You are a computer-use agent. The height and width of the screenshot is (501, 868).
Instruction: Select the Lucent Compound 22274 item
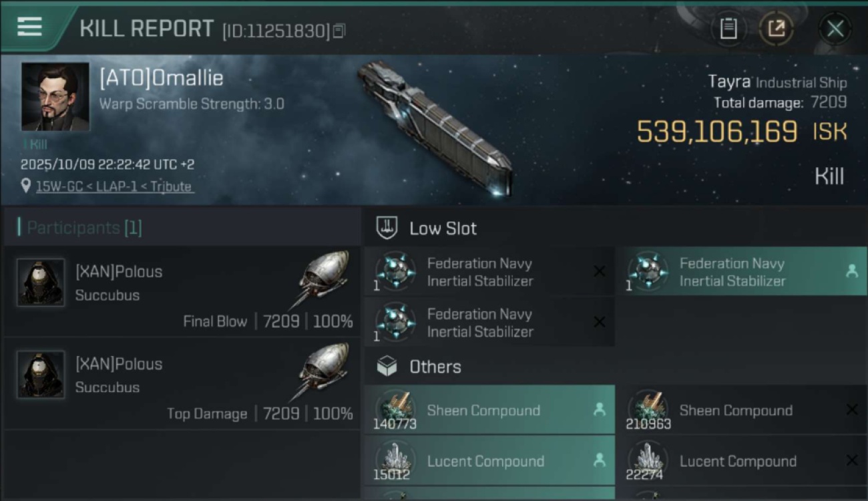pos(740,461)
